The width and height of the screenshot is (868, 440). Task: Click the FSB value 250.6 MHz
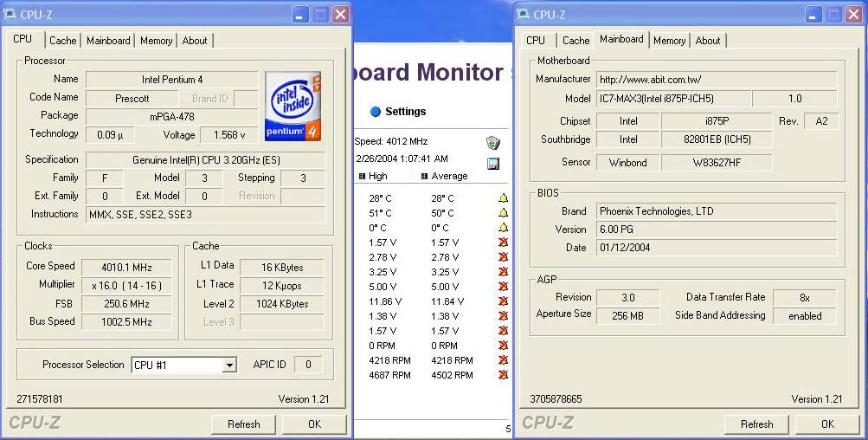pos(126,304)
